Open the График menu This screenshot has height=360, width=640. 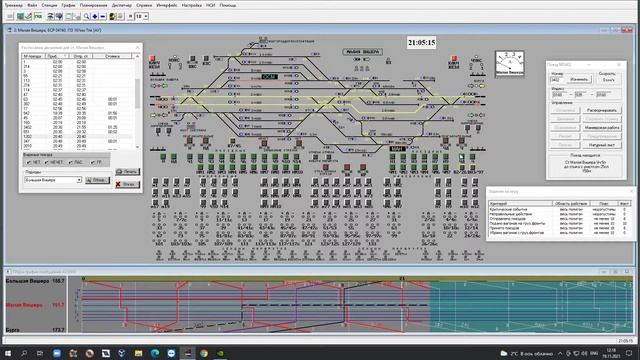point(69,5)
